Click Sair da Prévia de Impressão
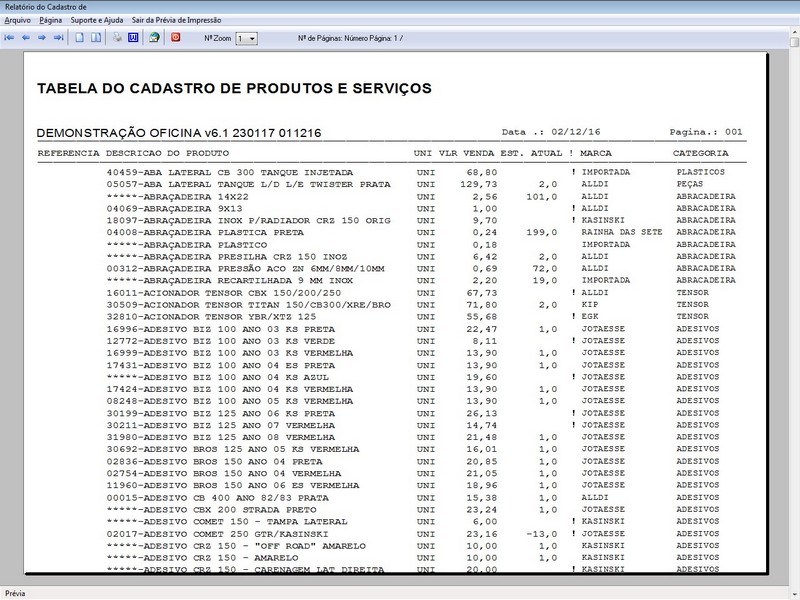Image resolution: width=800 pixels, height=600 pixels. 176,18
